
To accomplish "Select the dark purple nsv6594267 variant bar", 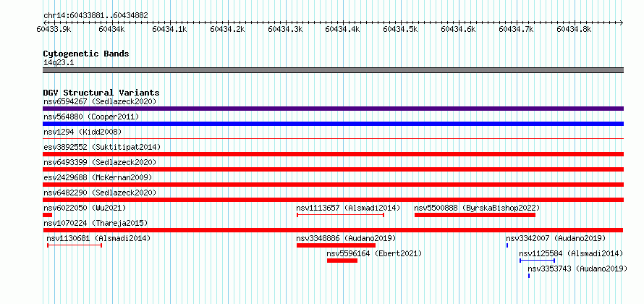I will tap(333, 109).
